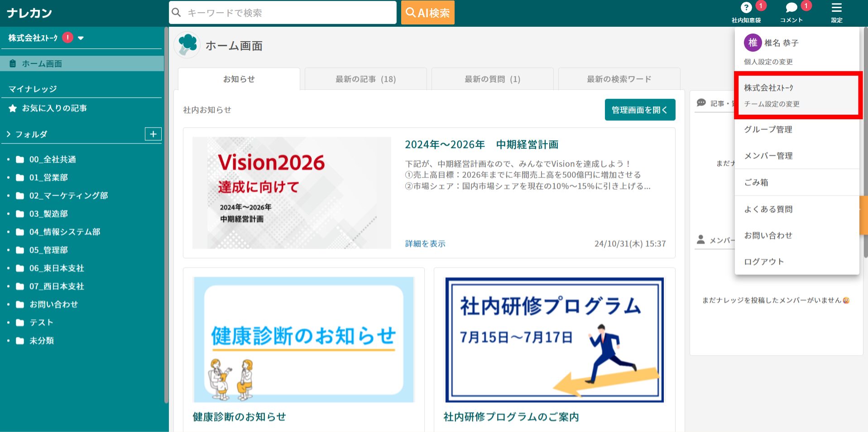Screen dimensions: 868x432
Task: Click folder icon for 05_管理部
Action: (x=20, y=250)
